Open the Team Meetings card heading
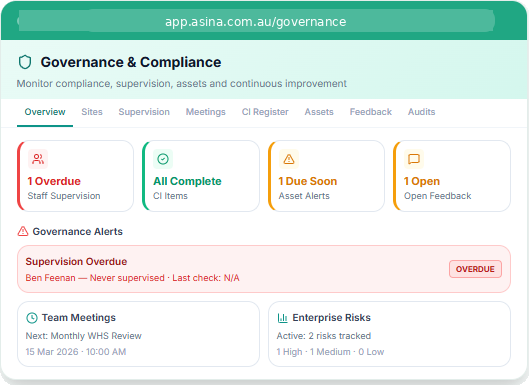Image resolution: width=529 pixels, height=385 pixels. coord(79,318)
